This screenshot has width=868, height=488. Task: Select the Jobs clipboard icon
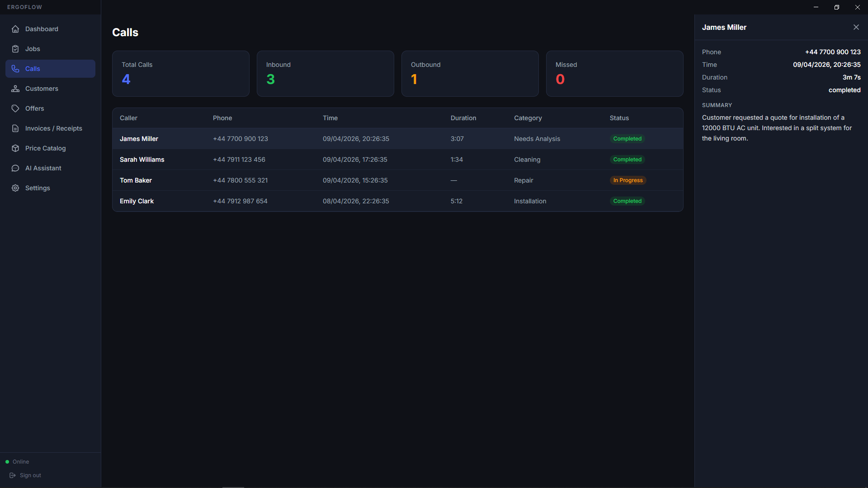[x=15, y=49]
